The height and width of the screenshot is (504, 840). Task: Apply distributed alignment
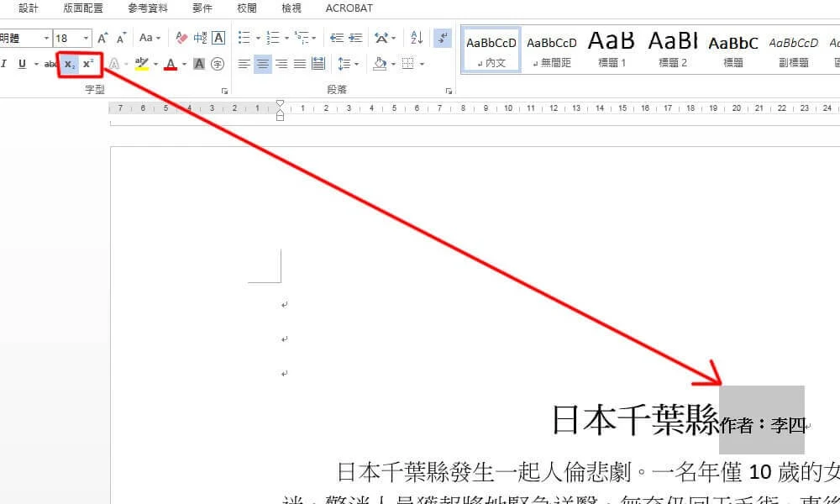click(318, 64)
